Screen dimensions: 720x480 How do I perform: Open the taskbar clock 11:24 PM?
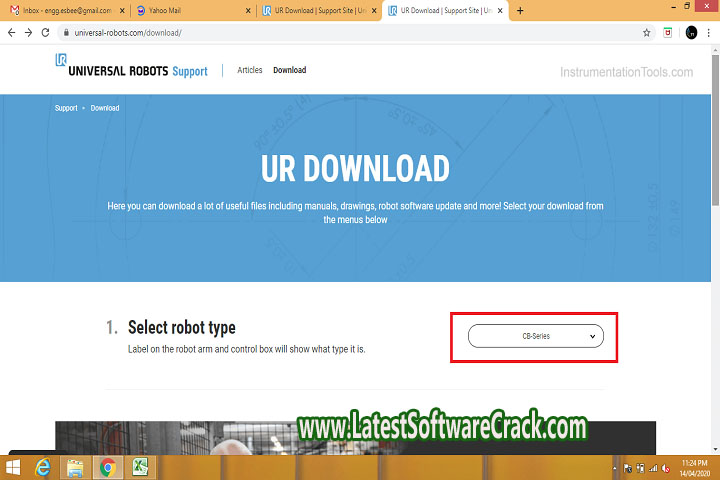(694, 468)
